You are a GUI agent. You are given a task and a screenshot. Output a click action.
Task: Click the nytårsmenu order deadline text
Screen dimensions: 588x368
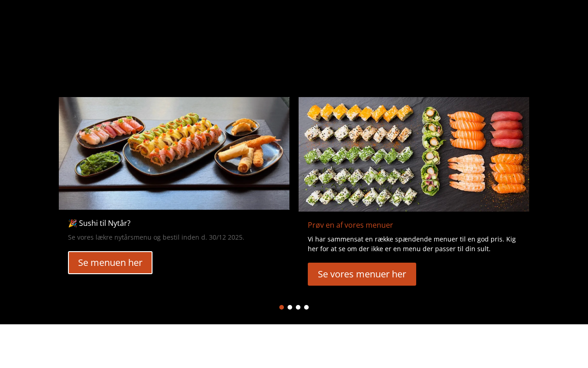[156, 237]
